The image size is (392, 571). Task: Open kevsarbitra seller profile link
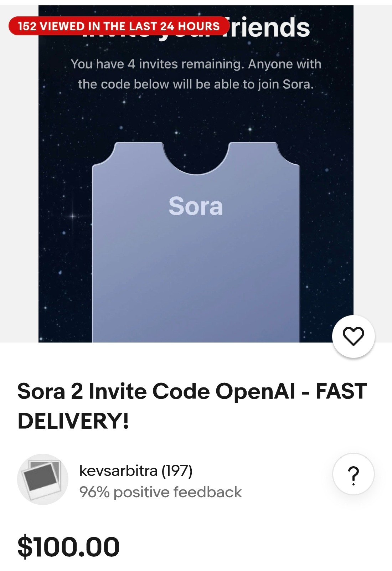click(x=118, y=471)
